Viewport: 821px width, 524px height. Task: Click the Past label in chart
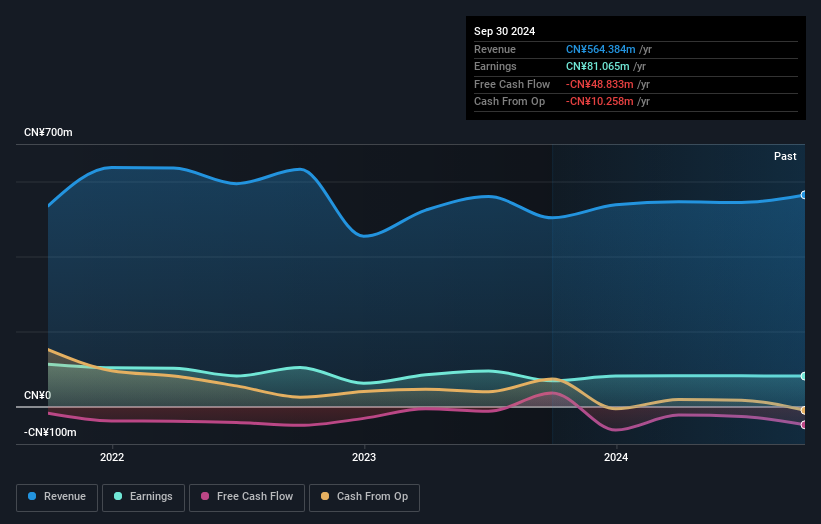785,157
